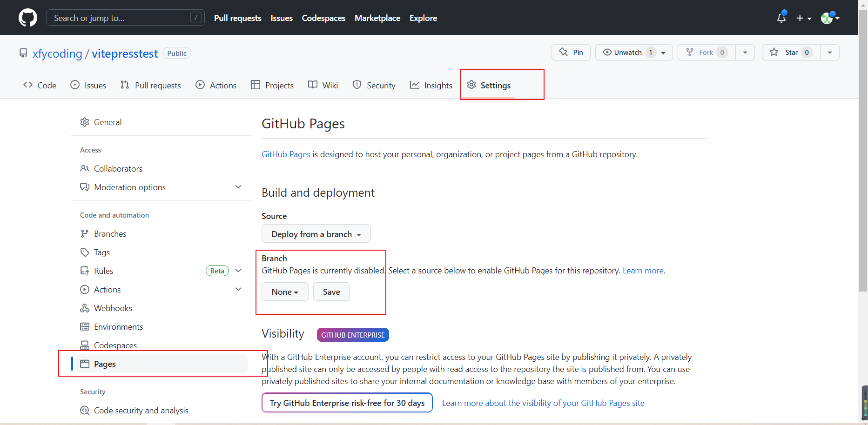The width and height of the screenshot is (868, 425).
Task: Click the Codespaces sidebar icon
Action: point(85,345)
